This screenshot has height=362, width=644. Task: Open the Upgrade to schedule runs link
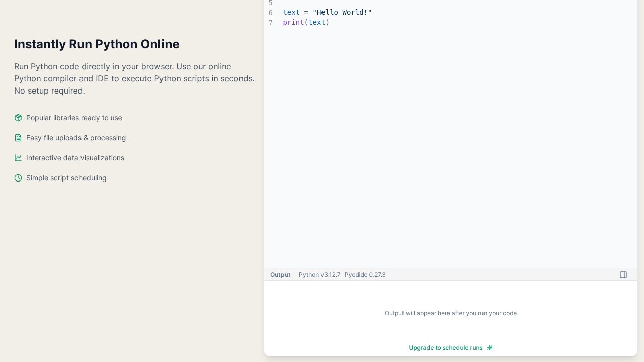(445, 348)
